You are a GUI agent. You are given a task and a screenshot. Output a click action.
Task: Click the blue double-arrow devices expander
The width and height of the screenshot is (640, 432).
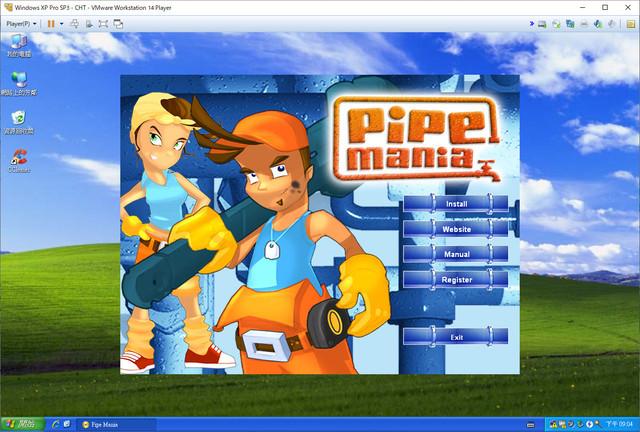pos(531,24)
